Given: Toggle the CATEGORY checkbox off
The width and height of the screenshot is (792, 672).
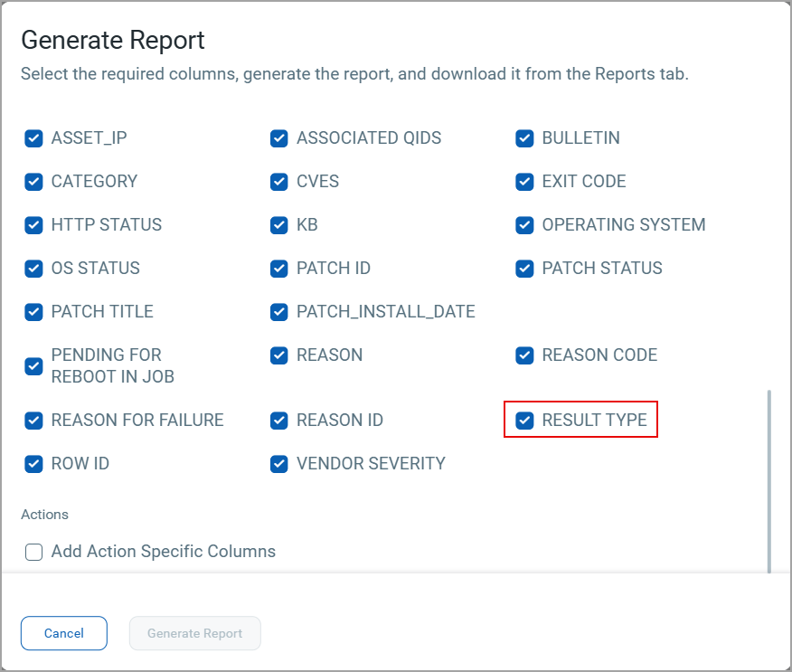Looking at the screenshot, I should pos(33,182).
